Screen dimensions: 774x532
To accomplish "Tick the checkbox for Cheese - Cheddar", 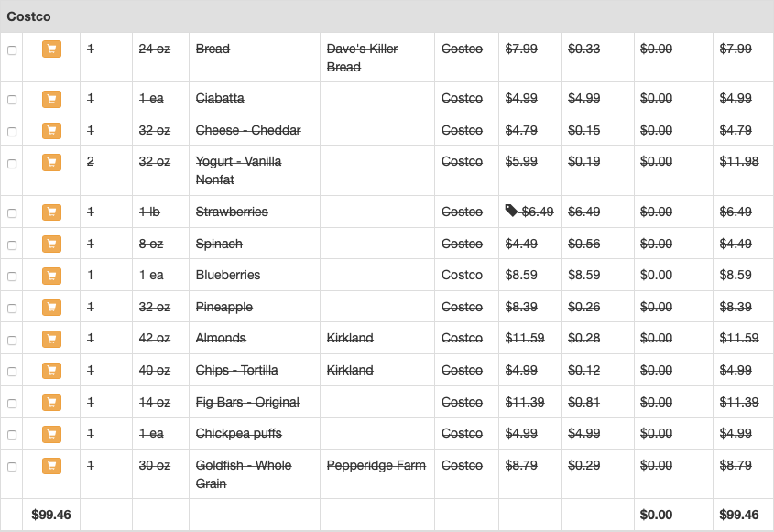I will pos(12,132).
